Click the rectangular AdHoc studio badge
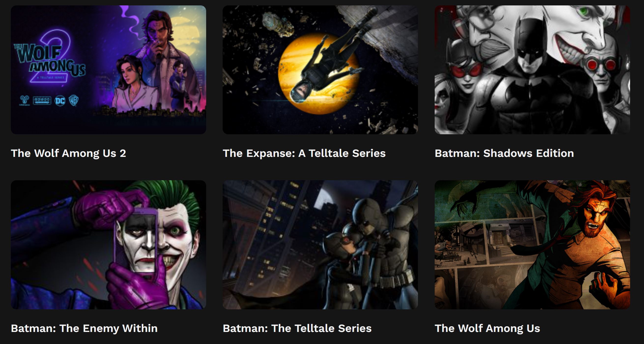Image resolution: width=644 pixels, height=344 pixels. pos(42,101)
